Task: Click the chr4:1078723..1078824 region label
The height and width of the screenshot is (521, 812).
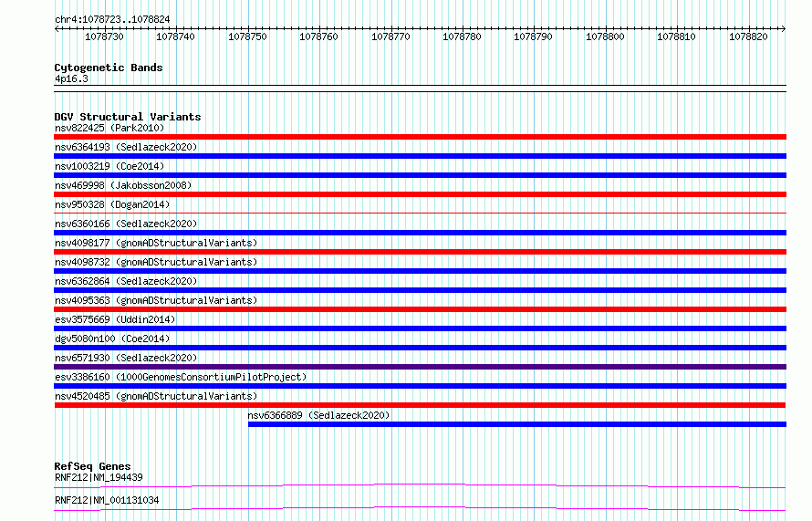Action: (x=112, y=19)
